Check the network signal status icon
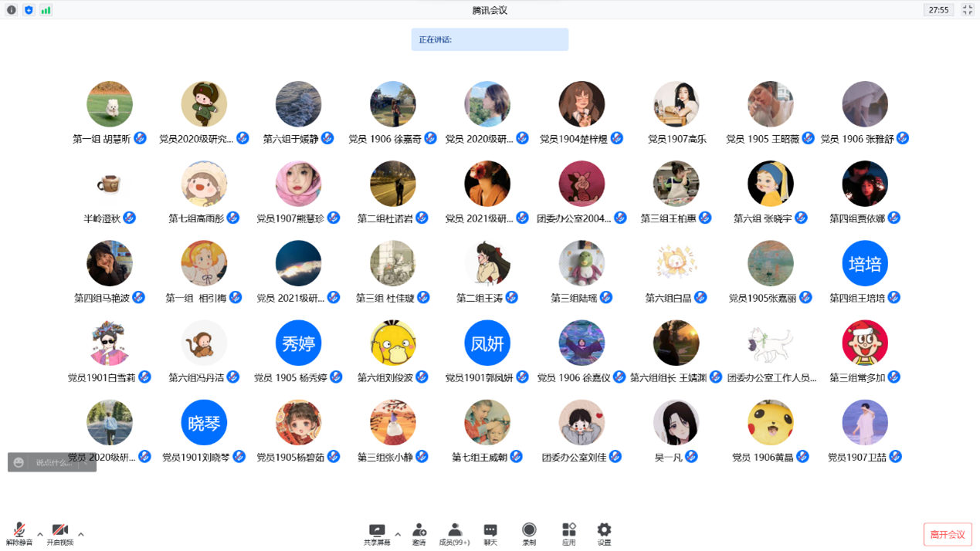The width and height of the screenshot is (980, 551). [46, 10]
